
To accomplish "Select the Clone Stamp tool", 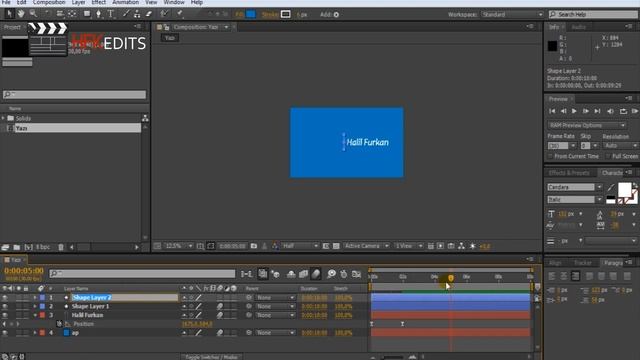I will pos(137,14).
